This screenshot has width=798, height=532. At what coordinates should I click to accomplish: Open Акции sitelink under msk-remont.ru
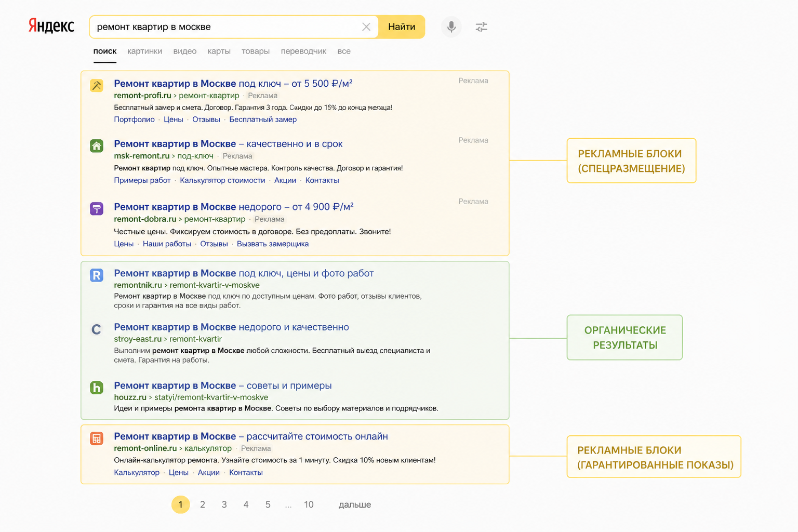[x=285, y=180]
